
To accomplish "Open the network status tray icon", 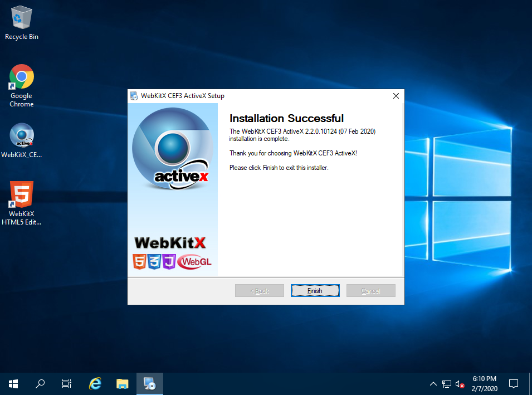I will (447, 384).
